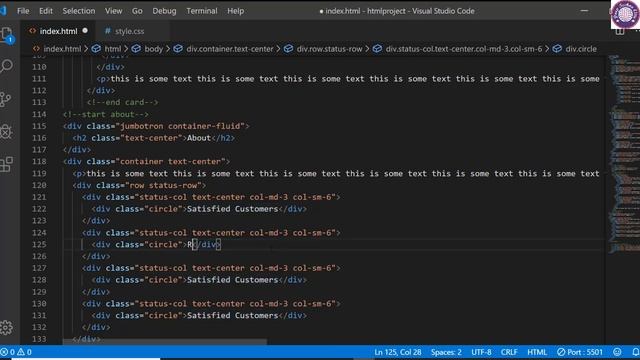
Task: Click line number 133
Action: tap(39, 339)
